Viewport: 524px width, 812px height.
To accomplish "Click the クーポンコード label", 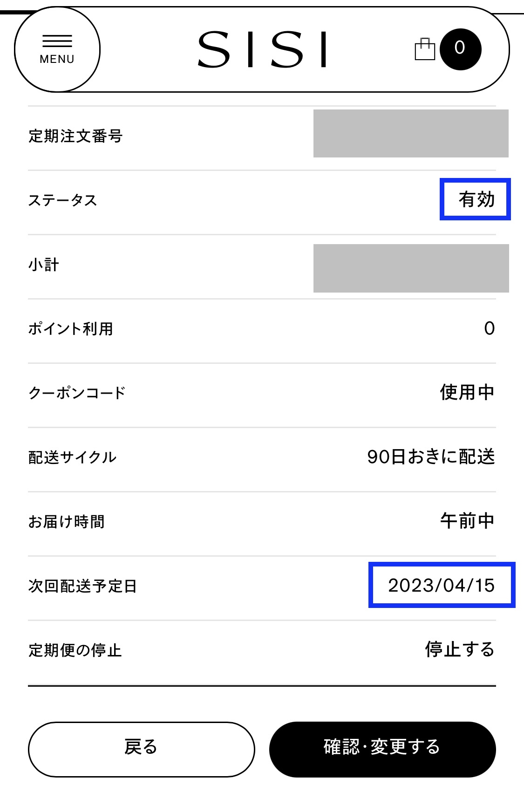I will point(77,393).
